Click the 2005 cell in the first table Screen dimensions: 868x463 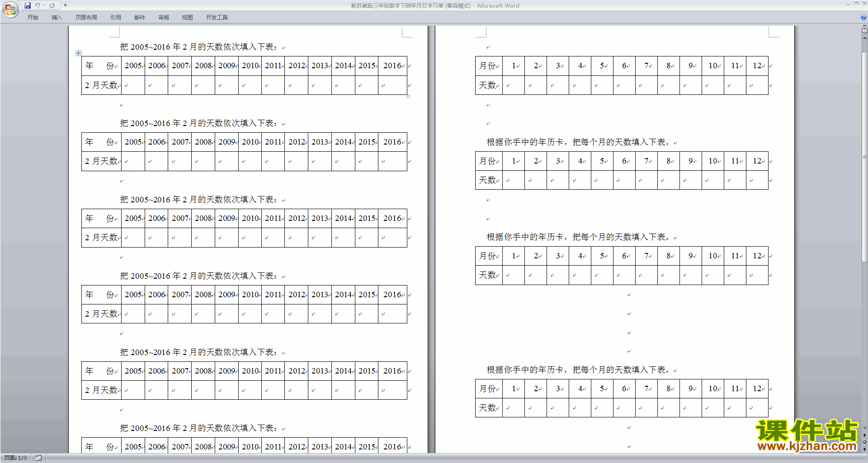pyautogui.click(x=133, y=66)
